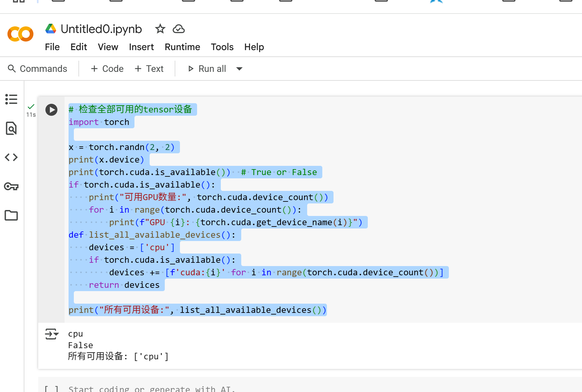Click the cloud saved status icon
582x392 pixels.
pos(179,29)
